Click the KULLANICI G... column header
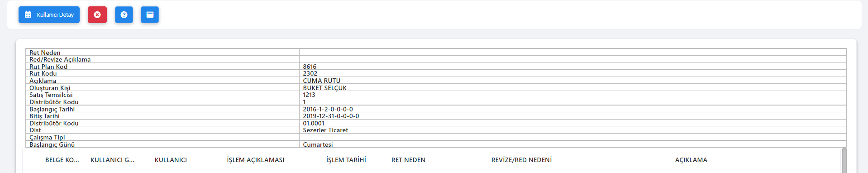This screenshot has width=868, height=173. [112, 160]
